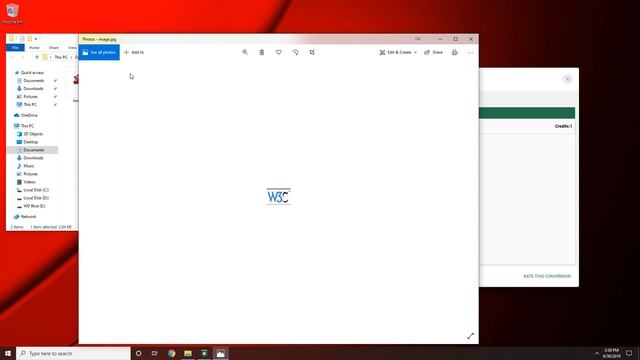Click the Credits: 1 text in background window
Screen dimensions: 640x360
coord(563,126)
